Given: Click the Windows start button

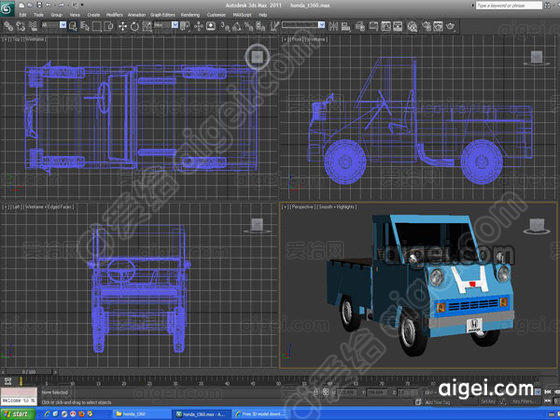Looking at the screenshot, I should (x=18, y=414).
